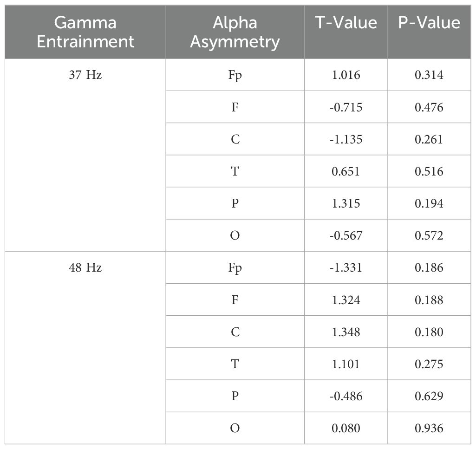
Task: Select the -0.715 T-value cell
Action: [x=346, y=107]
